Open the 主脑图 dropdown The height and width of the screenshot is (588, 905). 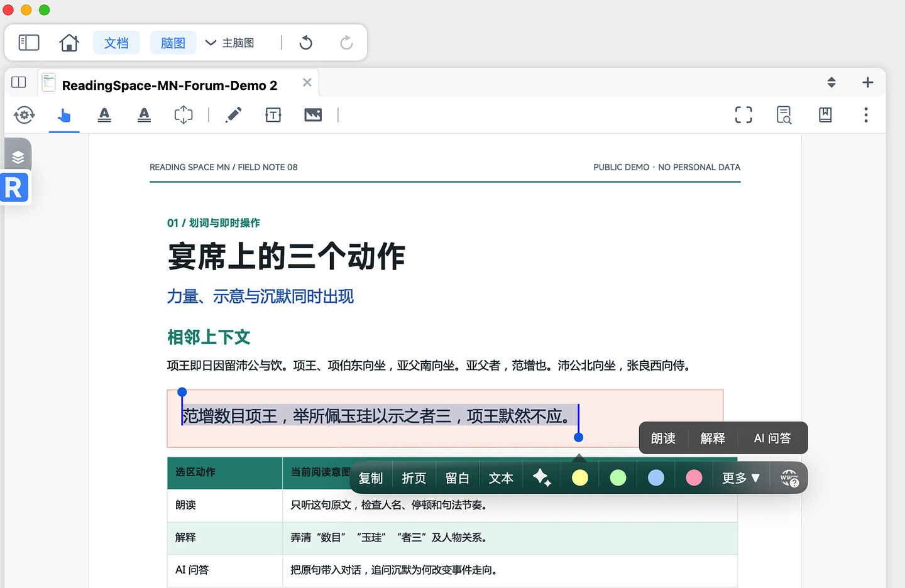coord(230,43)
